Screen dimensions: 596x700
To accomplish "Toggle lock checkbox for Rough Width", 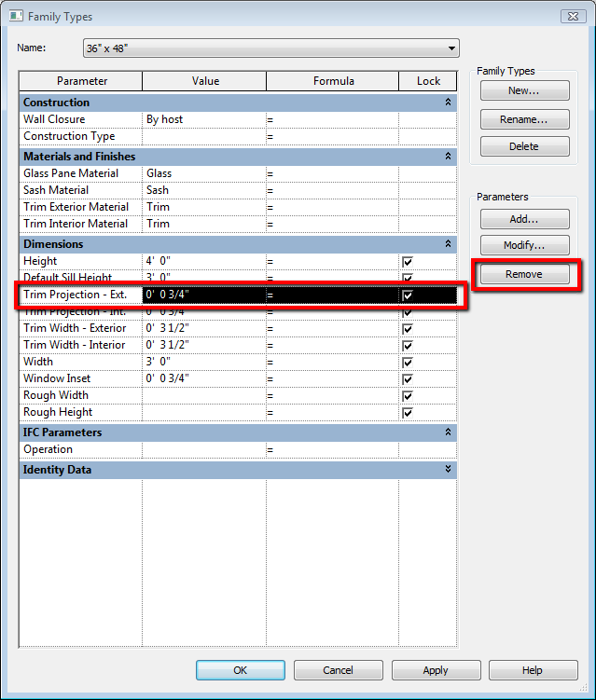I will tap(408, 396).
